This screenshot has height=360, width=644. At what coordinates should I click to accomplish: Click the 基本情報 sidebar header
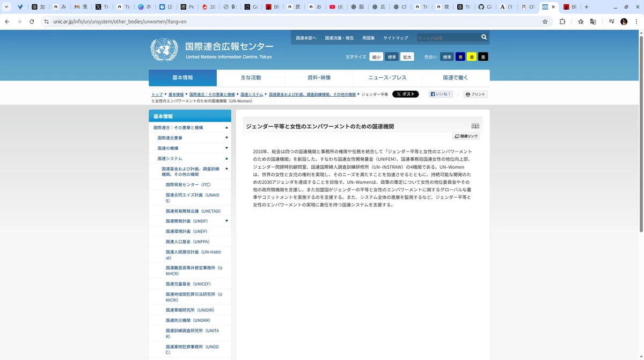pyautogui.click(x=190, y=116)
